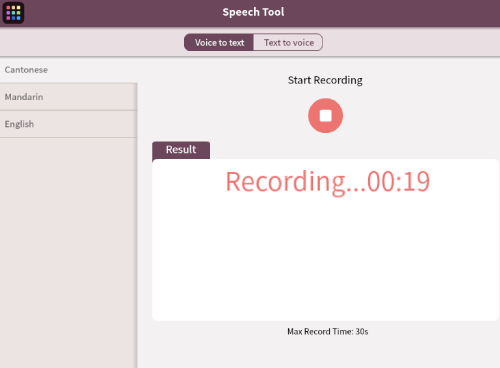The height and width of the screenshot is (368, 500).
Task: Select English language
Action: 69,124
